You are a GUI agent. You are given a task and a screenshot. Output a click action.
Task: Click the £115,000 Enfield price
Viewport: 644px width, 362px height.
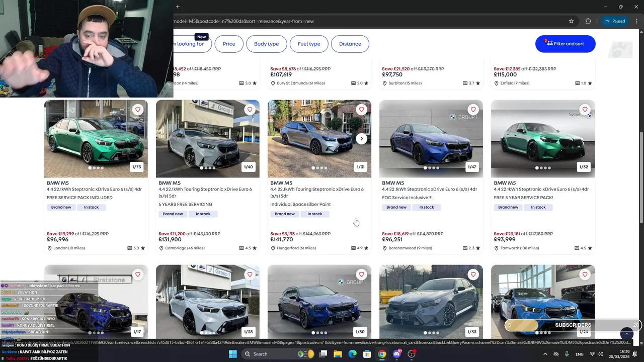pyautogui.click(x=505, y=74)
